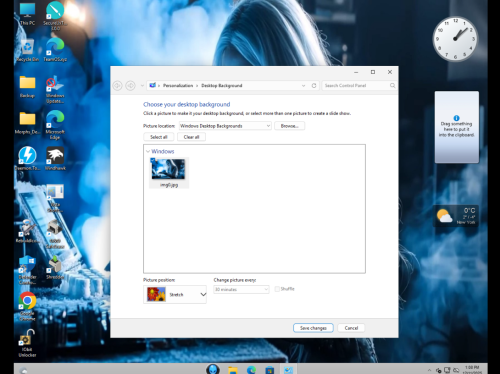The image size is (500, 374).
Task: Launch the Windows Update shortcut
Action: 55,89
